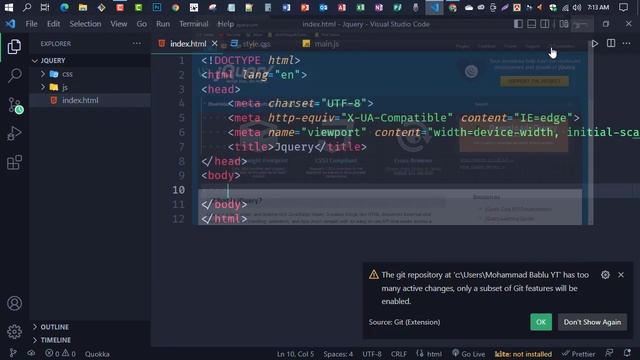The height and width of the screenshot is (360, 640).
Task: Open the Explorer view in the activity bar
Action: pyautogui.click(x=14, y=47)
